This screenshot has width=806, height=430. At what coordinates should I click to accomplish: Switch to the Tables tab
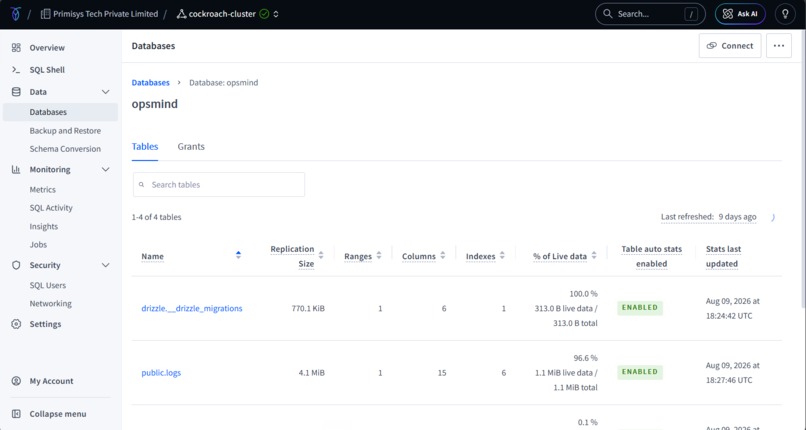click(145, 146)
